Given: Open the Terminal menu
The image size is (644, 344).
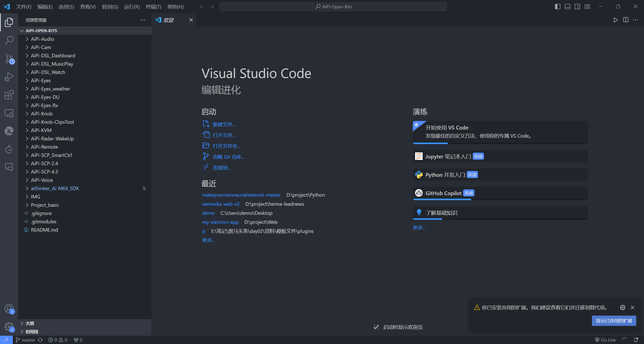Looking at the screenshot, I should tap(153, 7).
